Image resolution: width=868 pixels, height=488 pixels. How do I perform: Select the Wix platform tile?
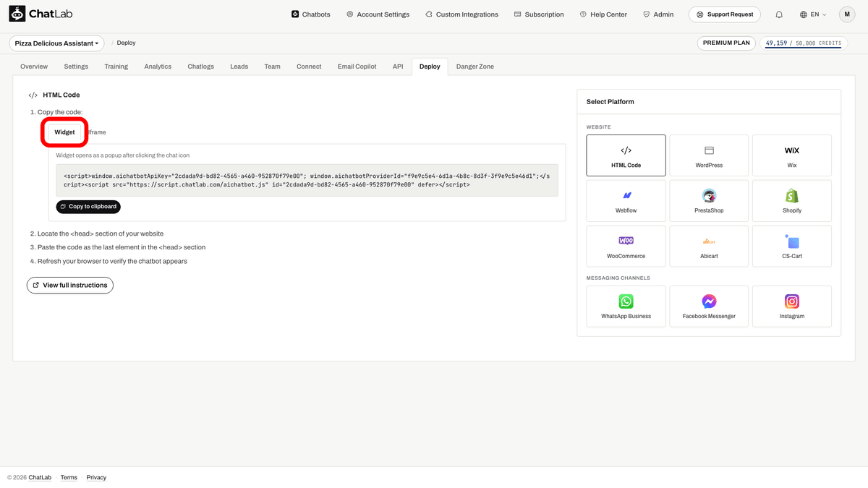792,155
